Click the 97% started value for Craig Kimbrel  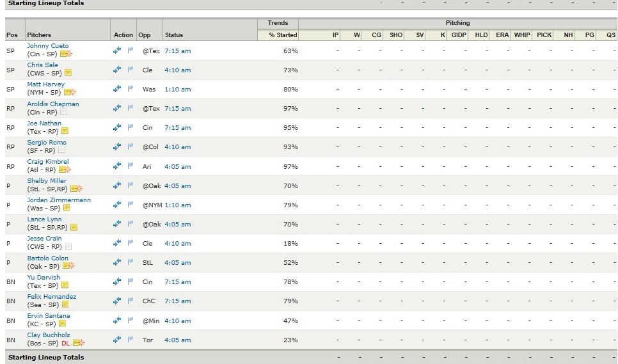[x=290, y=166]
